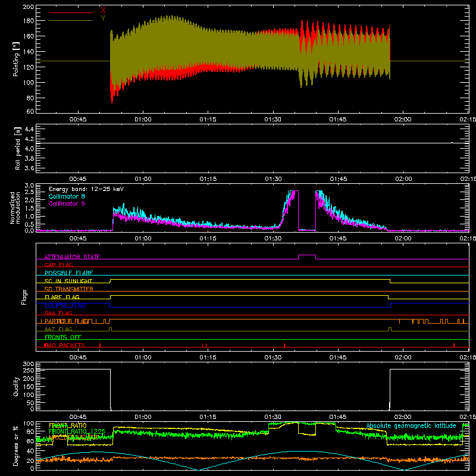Click the 02:00 label under Roll period plot
476x476 pixels.
[403, 179]
